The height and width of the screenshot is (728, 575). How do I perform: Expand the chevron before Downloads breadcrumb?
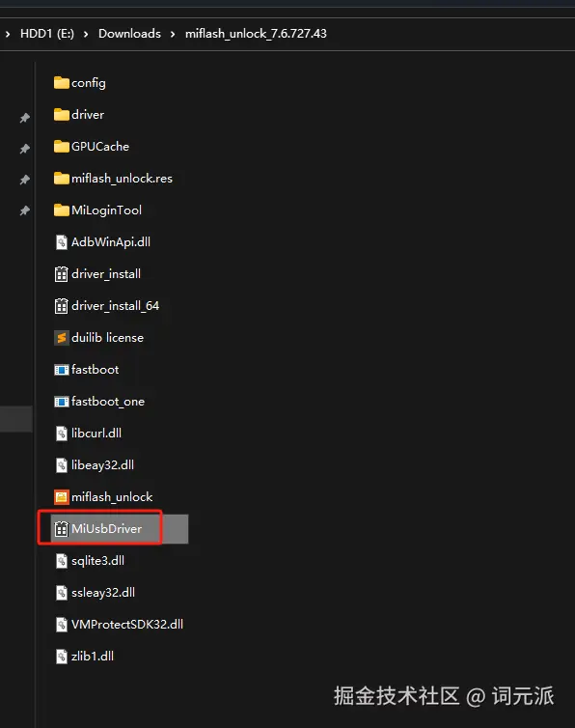86,34
